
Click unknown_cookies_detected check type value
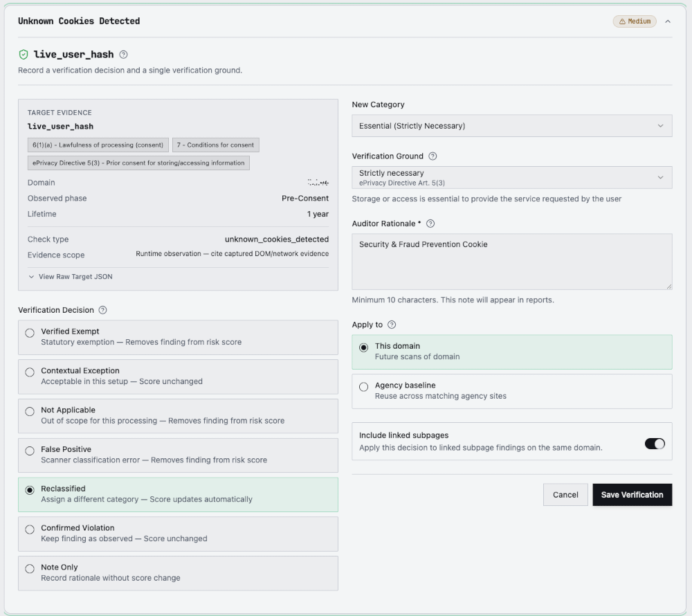point(277,239)
